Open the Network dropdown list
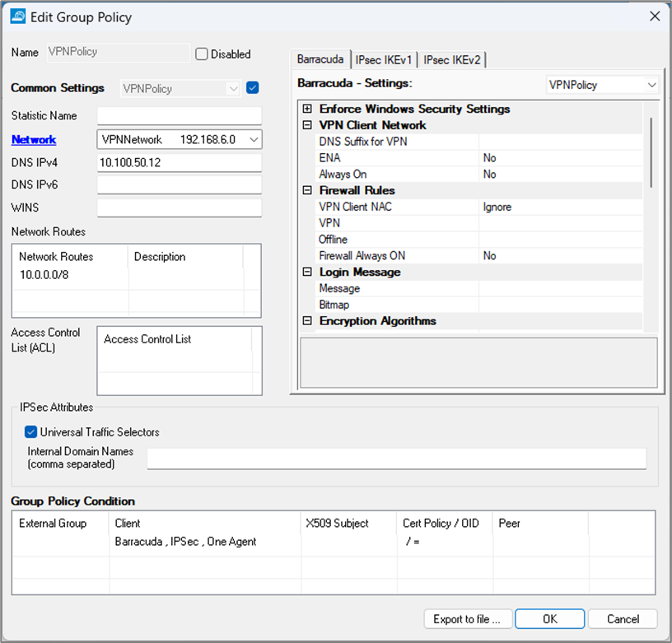 click(253, 140)
